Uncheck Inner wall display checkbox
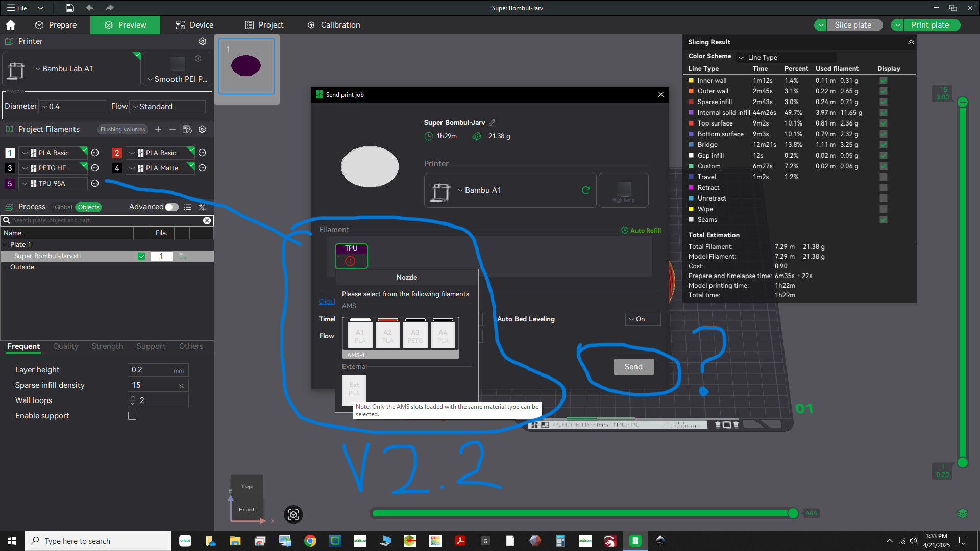980x551 pixels. tap(884, 81)
